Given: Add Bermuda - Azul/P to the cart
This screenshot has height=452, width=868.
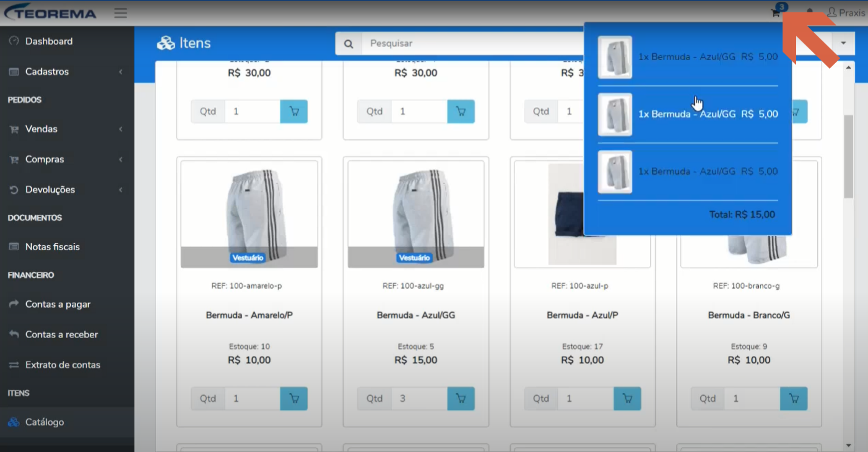Looking at the screenshot, I should tap(627, 399).
